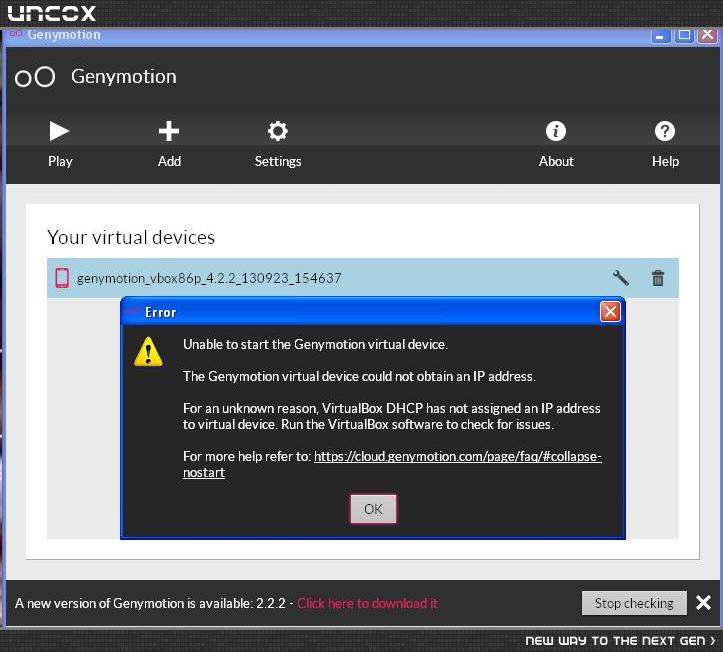Click the VirtualBox DHCP explanation text
Screen dimensions: 723x652
click(x=392, y=416)
